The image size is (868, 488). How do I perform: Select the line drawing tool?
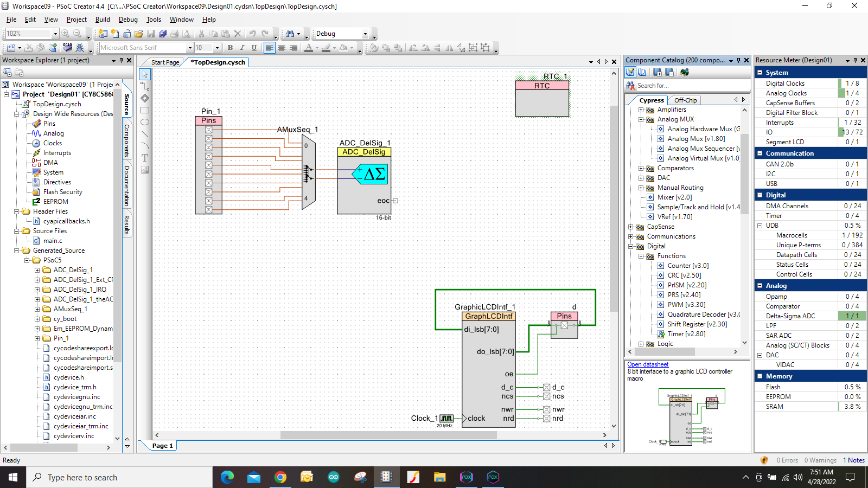[145, 134]
